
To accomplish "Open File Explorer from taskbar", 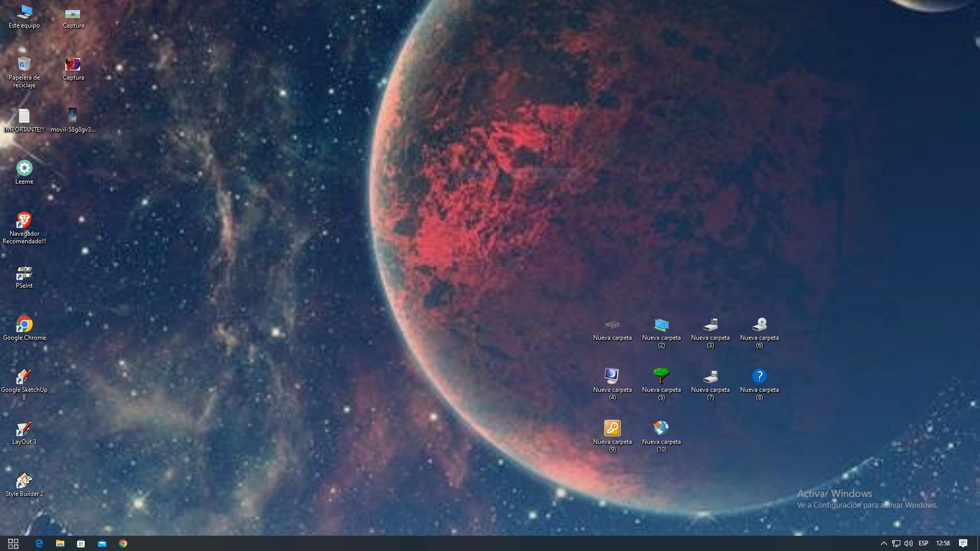I will (60, 543).
